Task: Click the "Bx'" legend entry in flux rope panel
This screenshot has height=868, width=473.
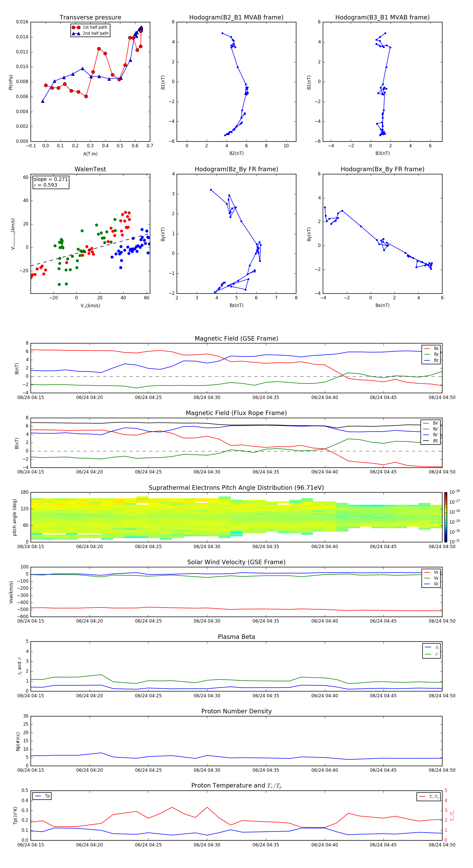Action: 431,423
